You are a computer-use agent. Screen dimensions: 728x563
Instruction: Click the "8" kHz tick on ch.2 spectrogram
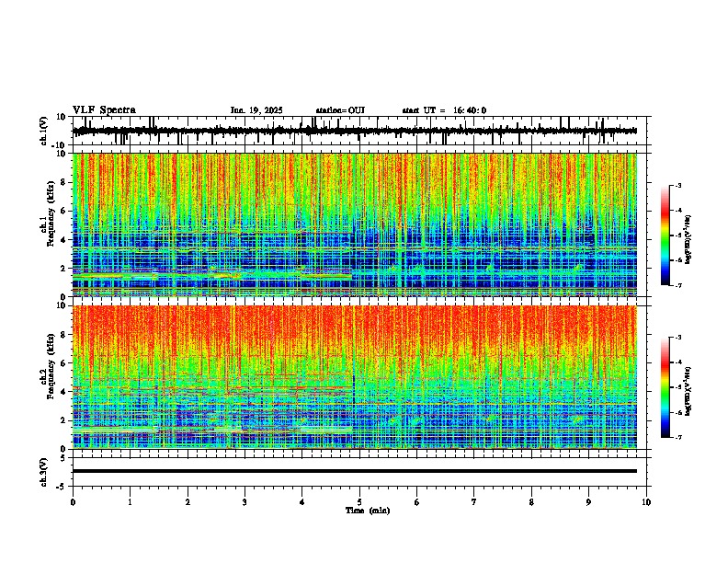tap(63, 335)
